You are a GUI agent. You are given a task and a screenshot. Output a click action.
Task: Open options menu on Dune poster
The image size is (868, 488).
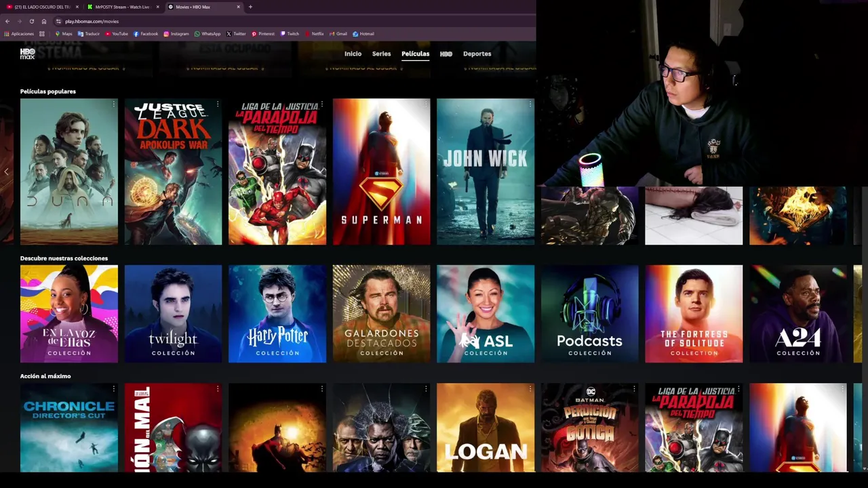pyautogui.click(x=113, y=104)
